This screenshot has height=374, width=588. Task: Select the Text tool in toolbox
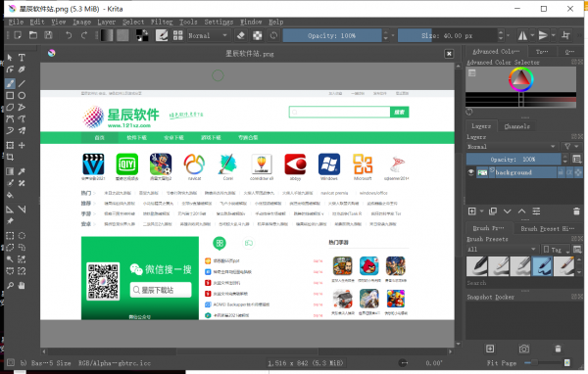22,58
